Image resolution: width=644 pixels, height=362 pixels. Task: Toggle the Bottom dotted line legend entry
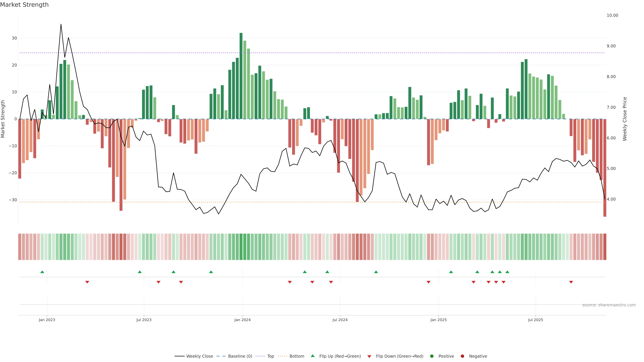point(297,356)
